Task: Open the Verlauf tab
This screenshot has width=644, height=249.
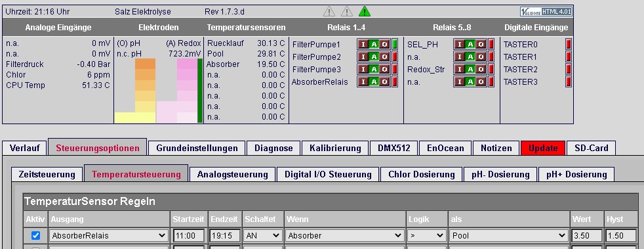Action: (x=25, y=148)
